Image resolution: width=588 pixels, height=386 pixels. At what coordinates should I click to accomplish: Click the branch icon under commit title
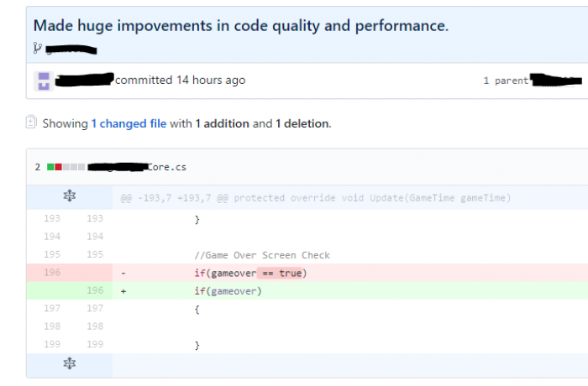tap(37, 48)
